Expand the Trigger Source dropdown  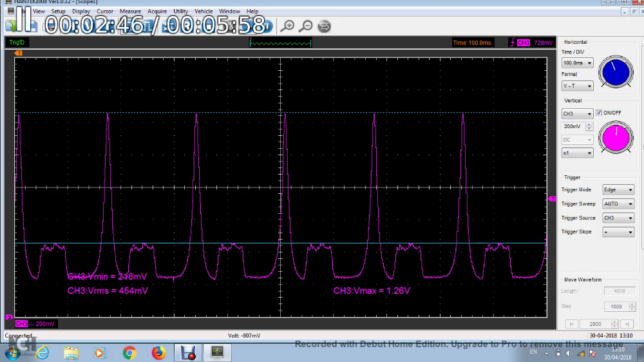pos(618,218)
